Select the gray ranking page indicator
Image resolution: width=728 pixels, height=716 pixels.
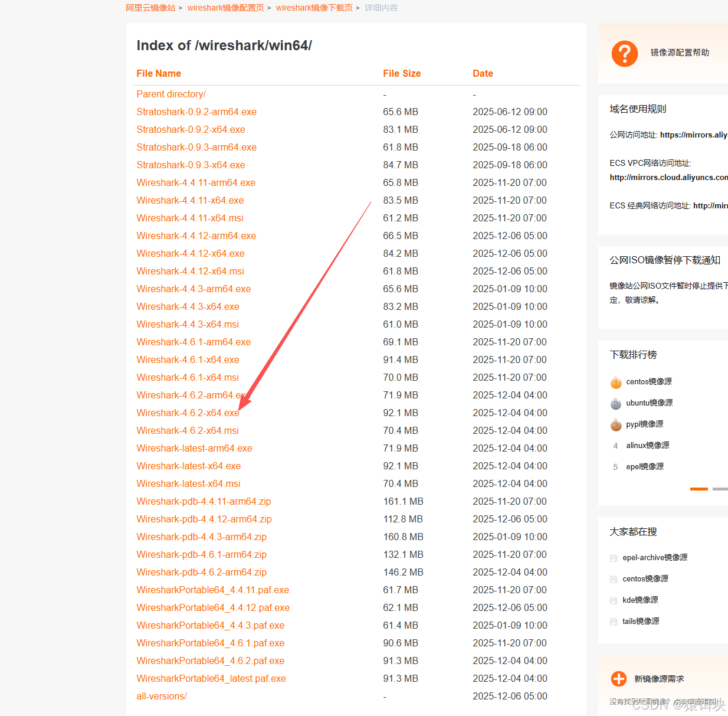pos(720,489)
